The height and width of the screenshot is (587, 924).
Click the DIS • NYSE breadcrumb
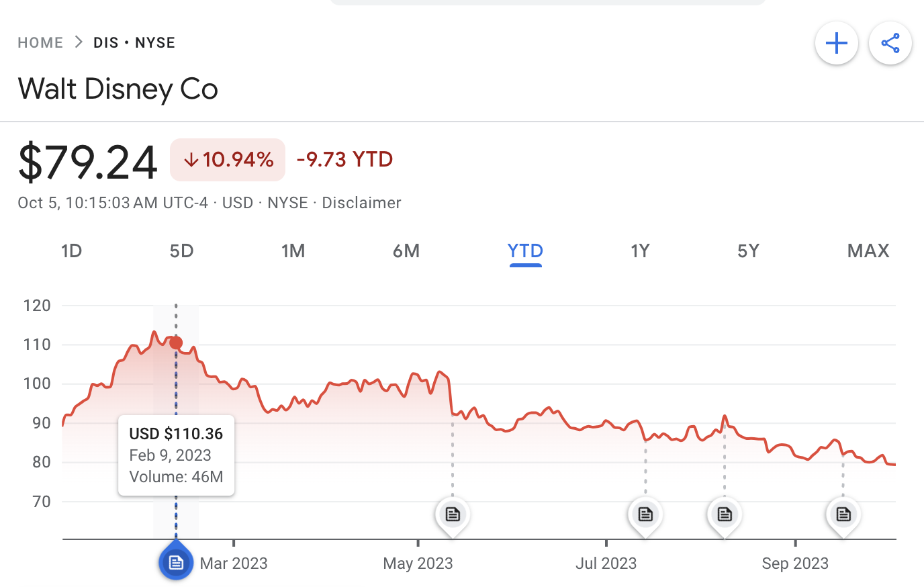tap(134, 43)
